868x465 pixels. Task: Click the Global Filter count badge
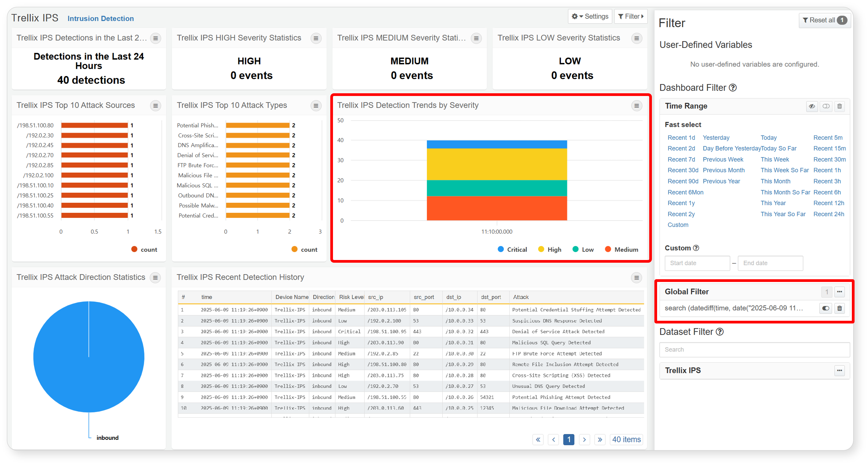click(826, 292)
